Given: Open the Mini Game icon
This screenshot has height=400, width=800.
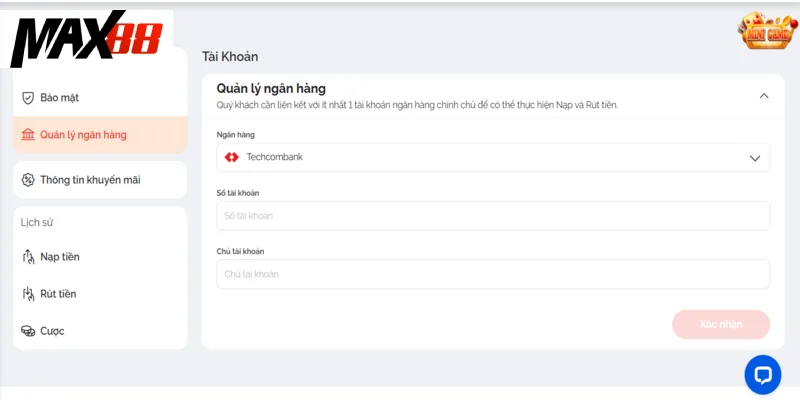Looking at the screenshot, I should coord(767,31).
